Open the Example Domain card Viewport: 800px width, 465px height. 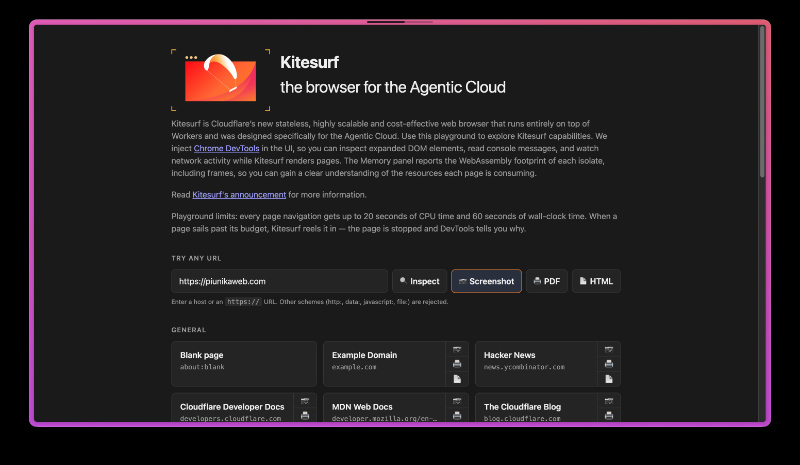(385, 364)
